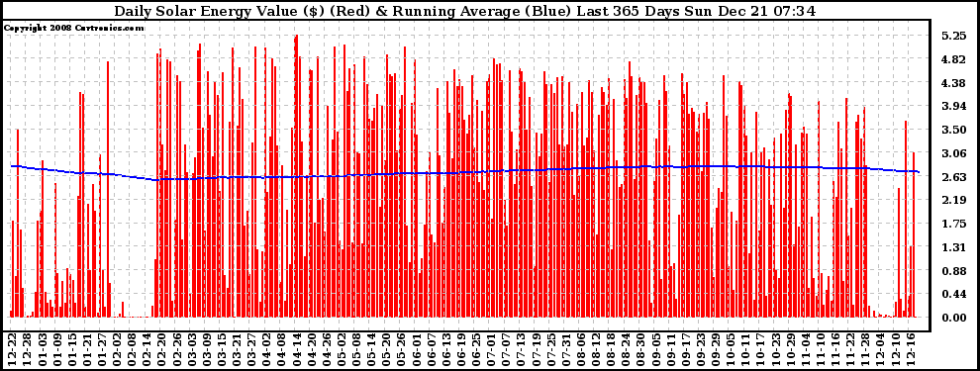
Task: Select the 3.06 y-axis label
Action: coord(953,153)
